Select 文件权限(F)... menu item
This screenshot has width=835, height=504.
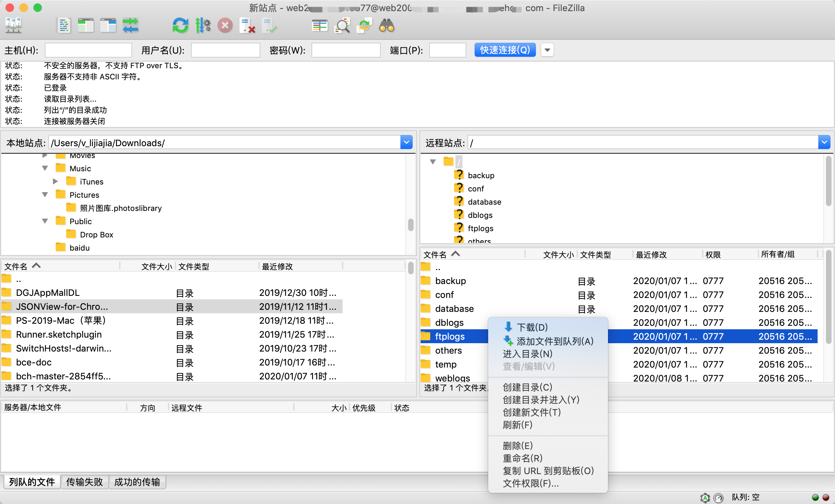531,483
